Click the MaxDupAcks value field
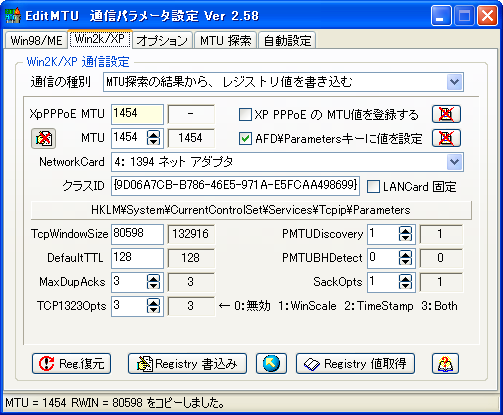503x415 pixels. tap(129, 282)
